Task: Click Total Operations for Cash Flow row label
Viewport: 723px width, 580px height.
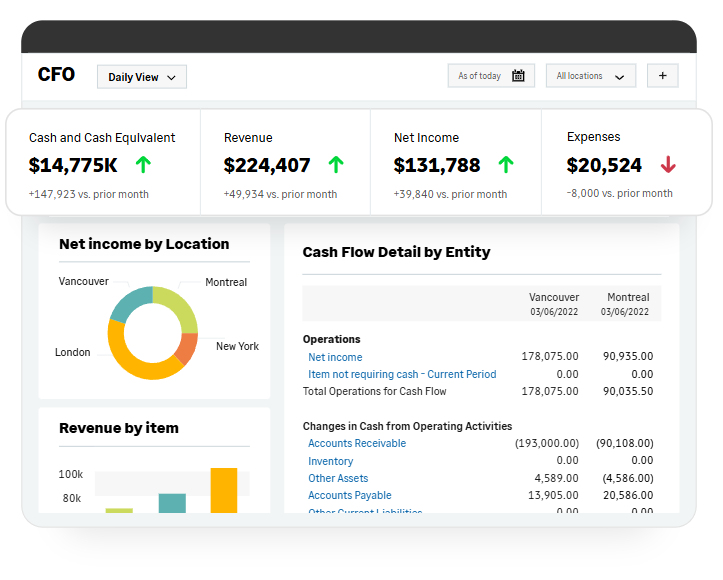Action: [374, 391]
